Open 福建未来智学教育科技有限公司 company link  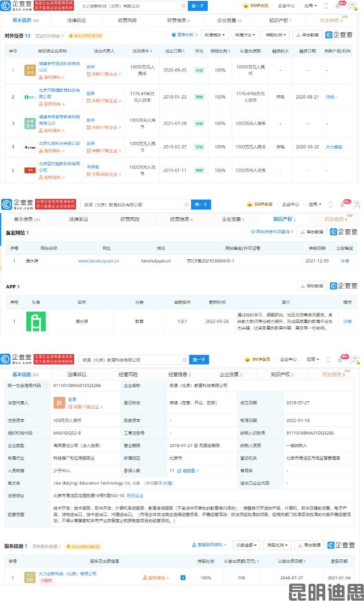[59, 120]
